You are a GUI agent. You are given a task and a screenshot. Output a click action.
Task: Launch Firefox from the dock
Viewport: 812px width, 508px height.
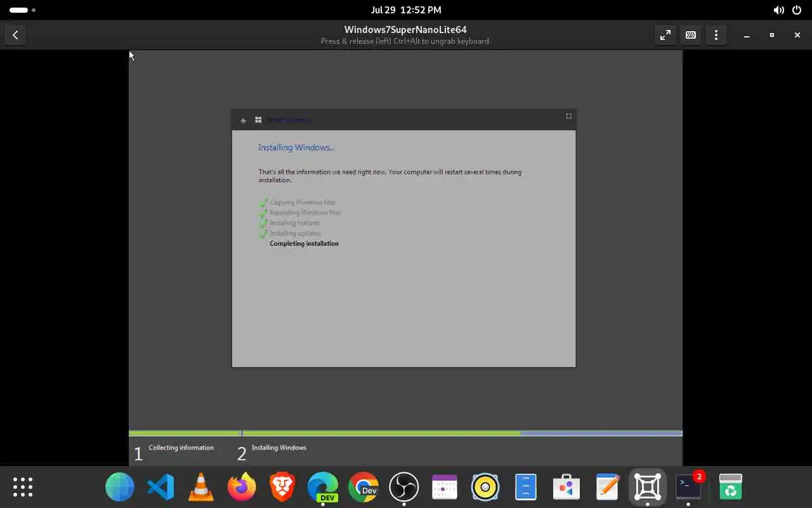click(242, 487)
